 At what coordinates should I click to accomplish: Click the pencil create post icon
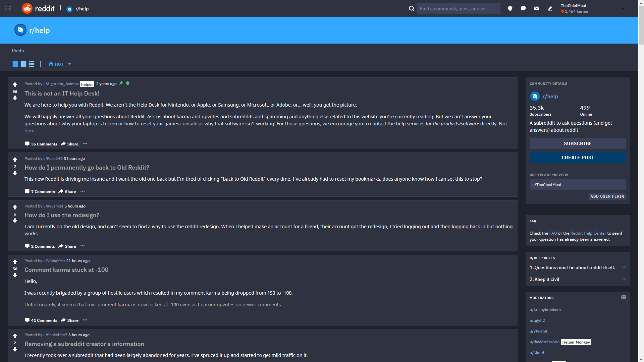(x=550, y=8)
